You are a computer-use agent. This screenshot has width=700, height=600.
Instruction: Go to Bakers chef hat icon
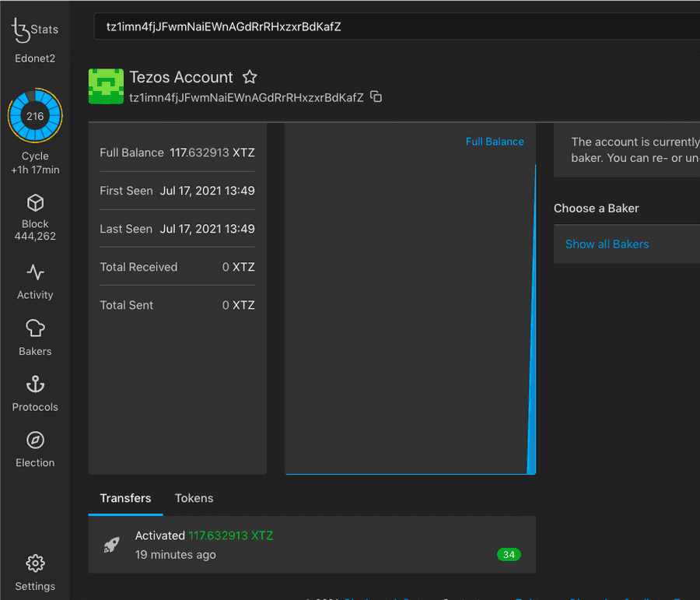35,328
